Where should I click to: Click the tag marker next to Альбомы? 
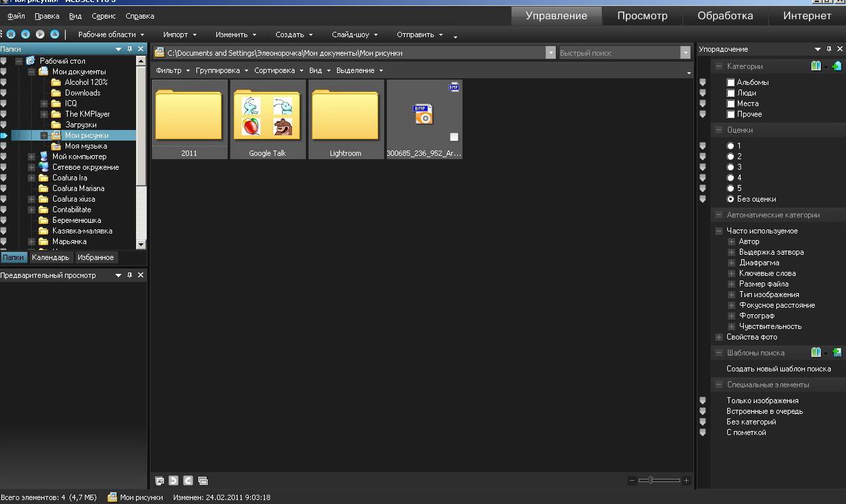pos(703,82)
